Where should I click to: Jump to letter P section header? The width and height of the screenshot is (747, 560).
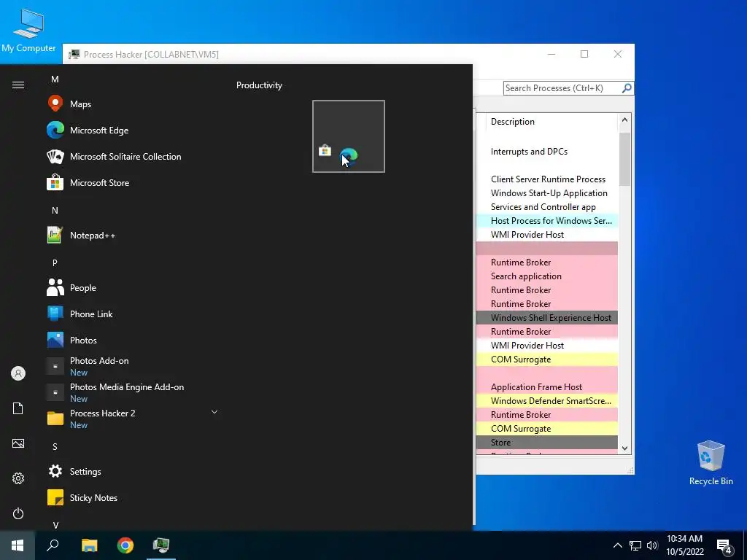click(x=55, y=262)
